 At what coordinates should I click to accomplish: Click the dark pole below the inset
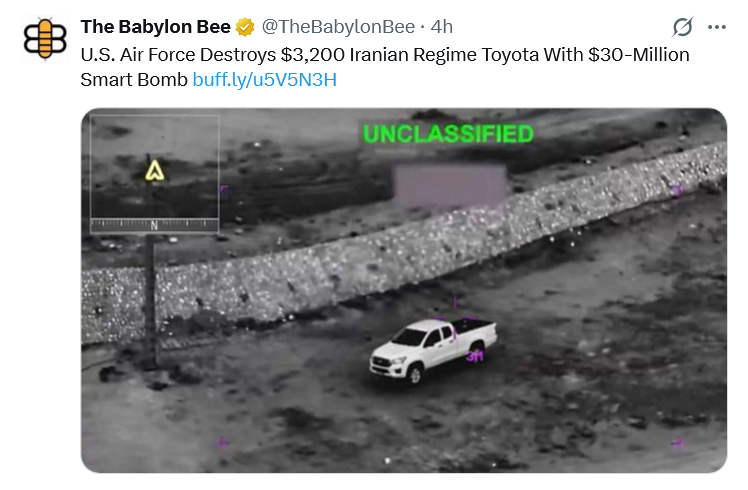click(151, 301)
